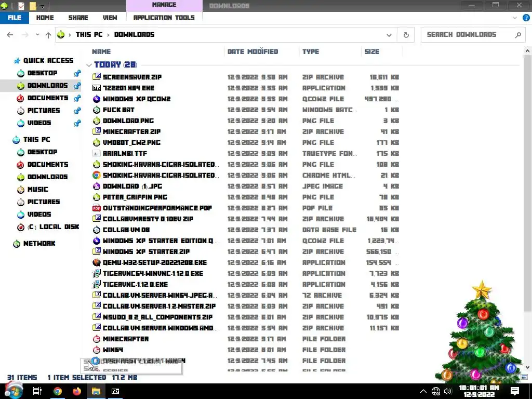This screenshot has height=399, width=532.
Task: Click the Chrome HTML document icon
Action: point(97,175)
